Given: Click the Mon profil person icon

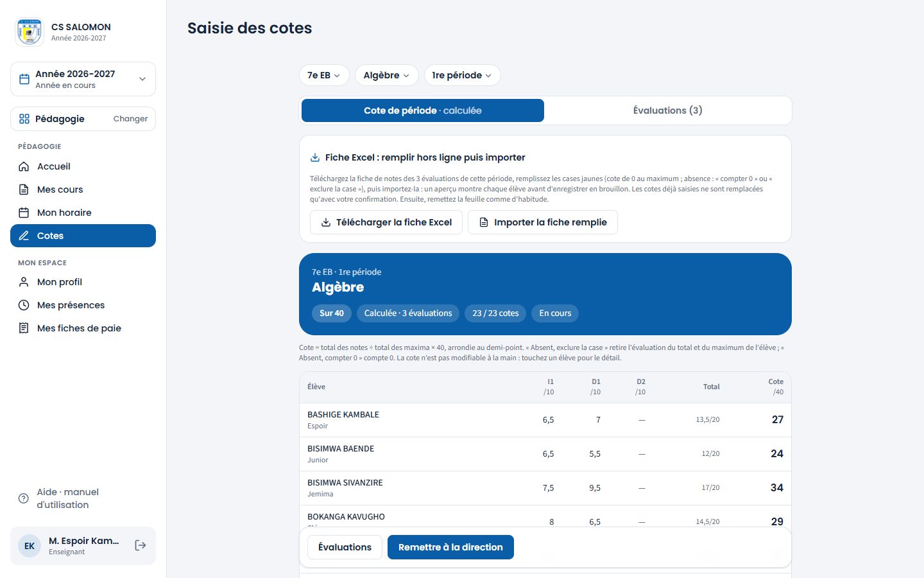Looking at the screenshot, I should 24,282.
